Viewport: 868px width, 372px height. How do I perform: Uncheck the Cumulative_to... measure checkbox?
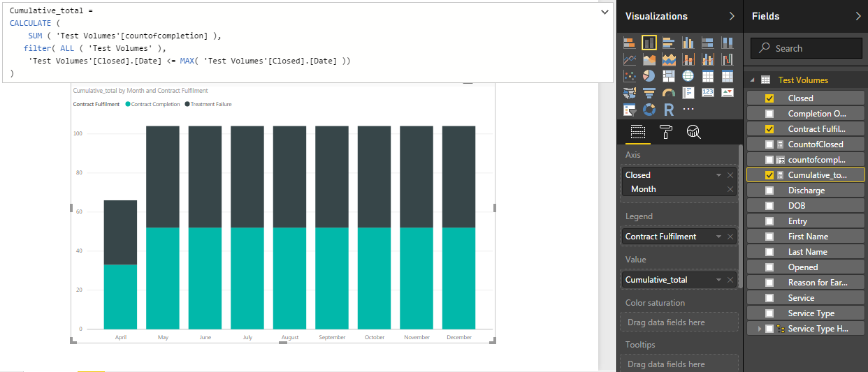pyautogui.click(x=769, y=175)
